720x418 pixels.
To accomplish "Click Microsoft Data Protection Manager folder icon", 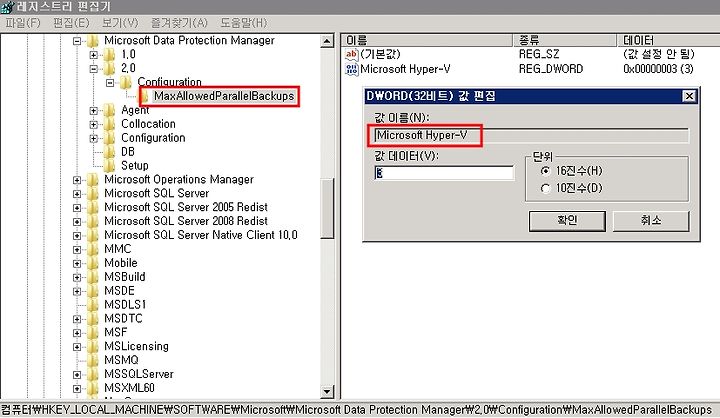I will click(x=92, y=41).
